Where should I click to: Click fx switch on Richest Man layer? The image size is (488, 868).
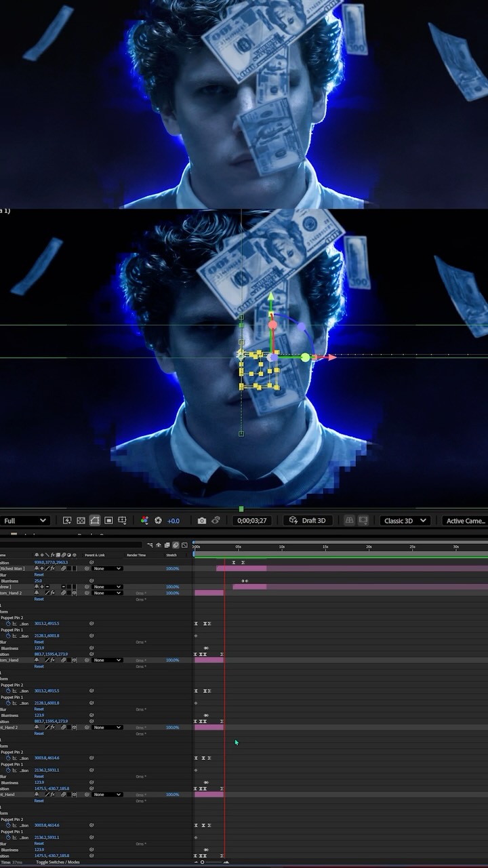tap(53, 568)
